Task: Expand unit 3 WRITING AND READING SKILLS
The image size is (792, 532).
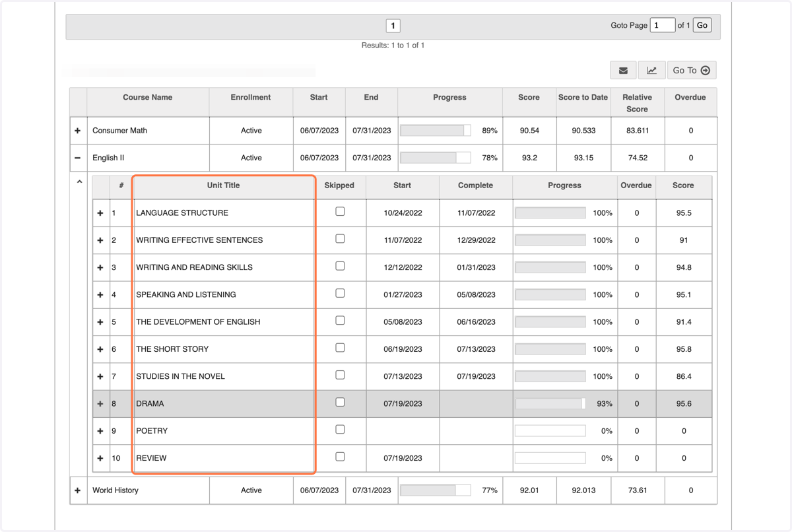Action: coord(100,267)
